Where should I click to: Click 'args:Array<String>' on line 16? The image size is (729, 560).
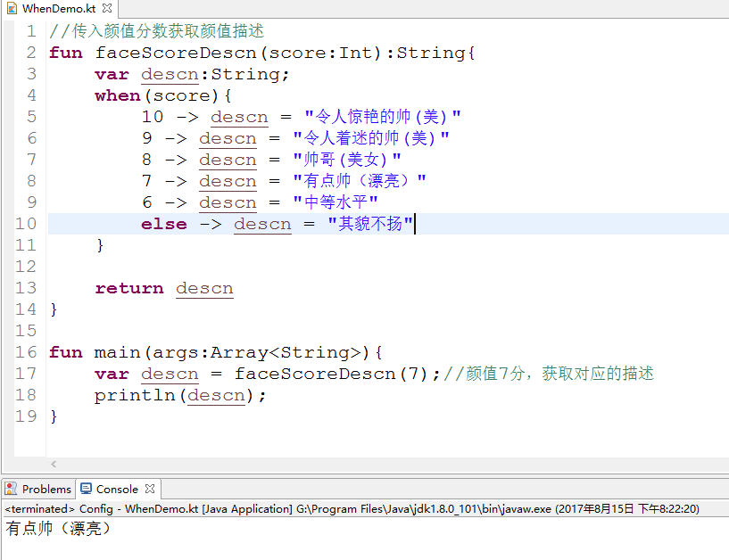click(257, 353)
